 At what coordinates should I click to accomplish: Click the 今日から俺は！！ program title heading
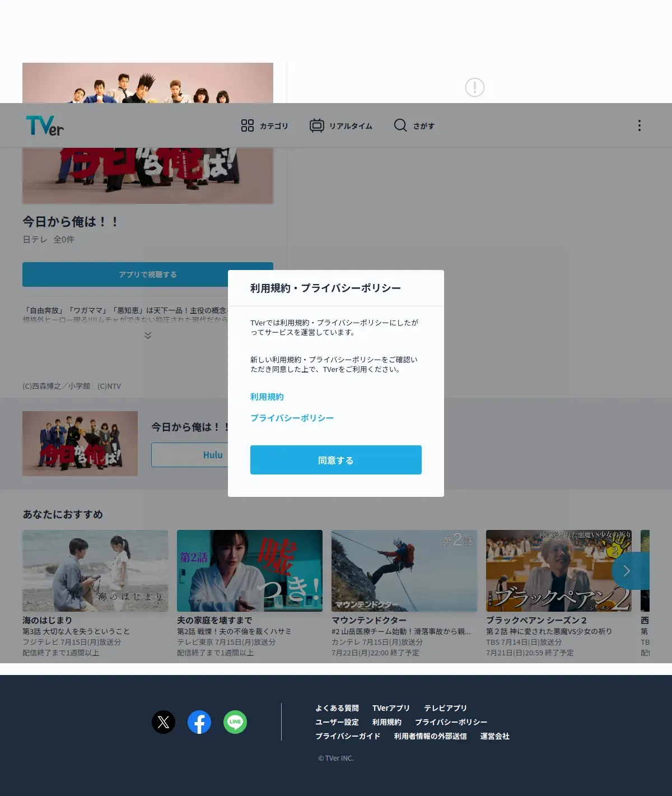click(71, 222)
